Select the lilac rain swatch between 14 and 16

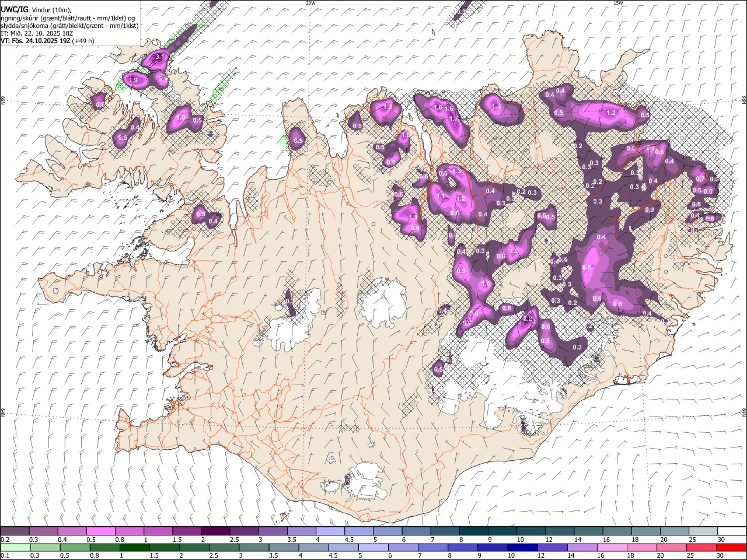[581, 548]
